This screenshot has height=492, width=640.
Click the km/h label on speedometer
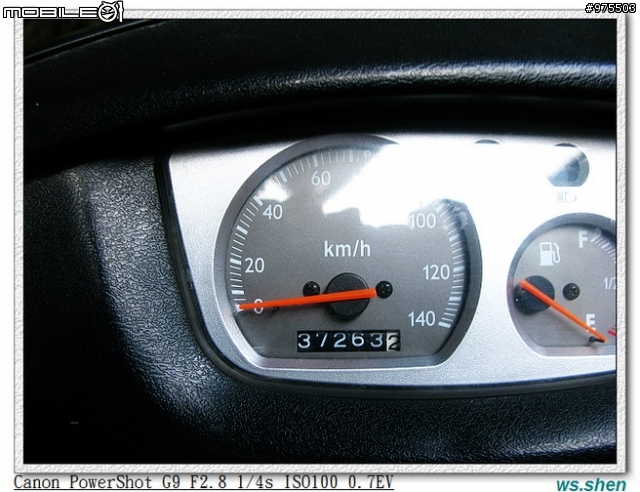(347, 249)
